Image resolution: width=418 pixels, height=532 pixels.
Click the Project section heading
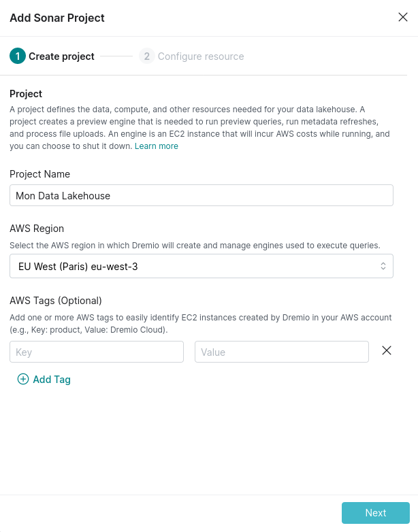click(26, 94)
